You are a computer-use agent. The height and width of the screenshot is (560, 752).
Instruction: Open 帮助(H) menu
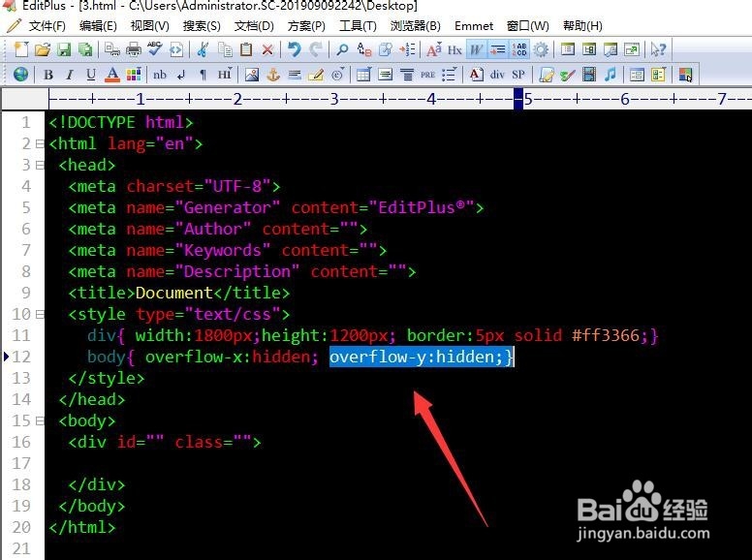(x=582, y=25)
